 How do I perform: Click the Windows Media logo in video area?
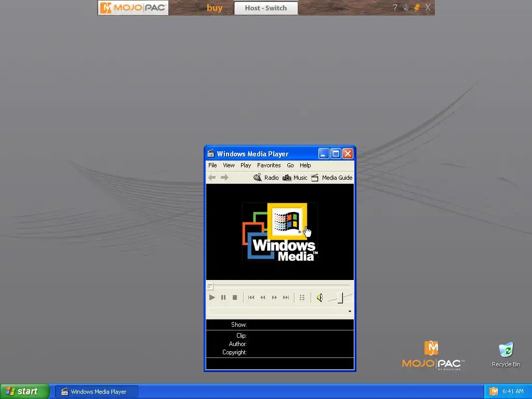click(x=280, y=232)
